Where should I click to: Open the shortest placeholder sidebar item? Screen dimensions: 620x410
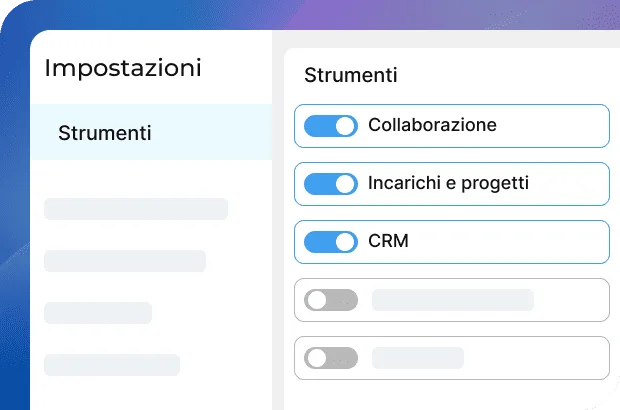tap(98, 313)
